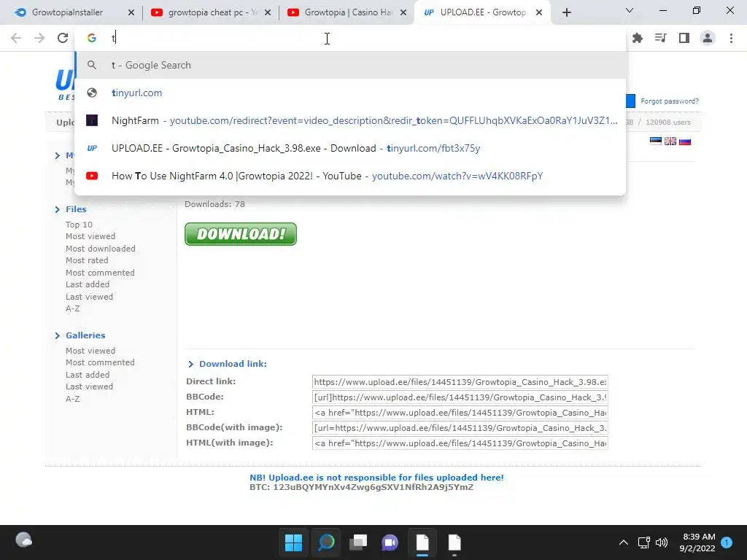Open the tab search dropdown arrow
Screen dimensions: 747x560
coord(630,10)
